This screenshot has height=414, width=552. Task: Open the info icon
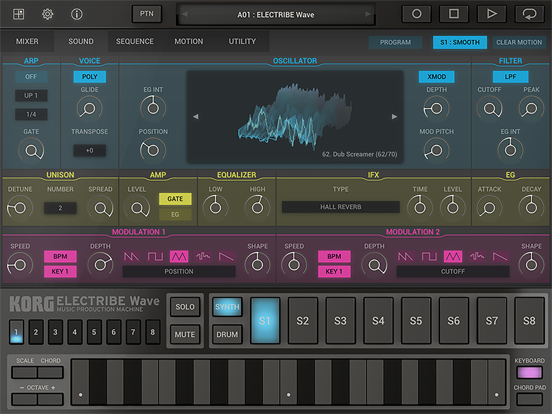pyautogui.click(x=76, y=14)
